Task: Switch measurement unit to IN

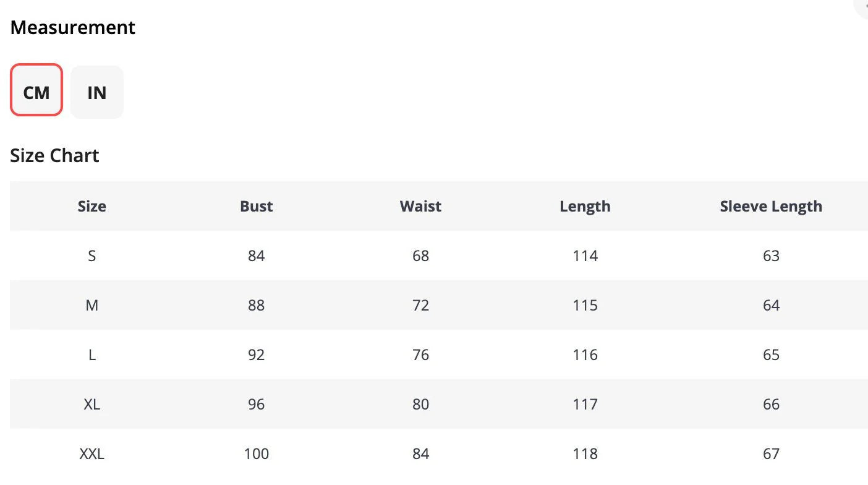Action: (97, 92)
